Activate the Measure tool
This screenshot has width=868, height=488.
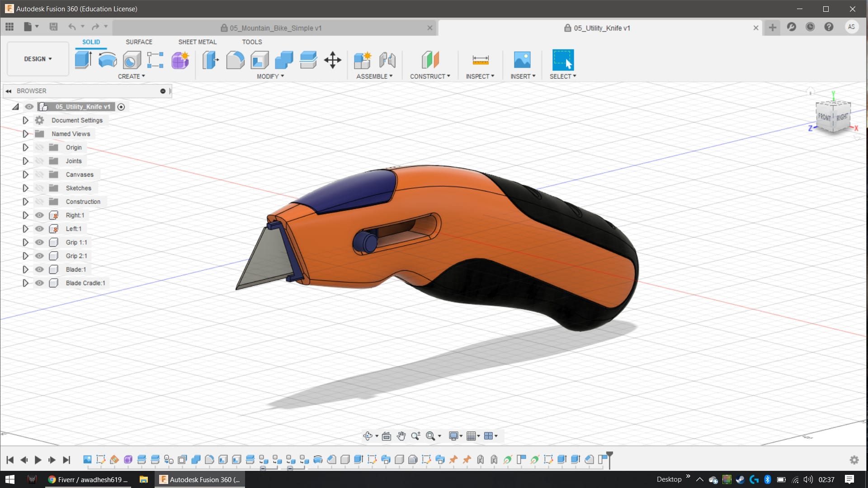(x=480, y=60)
